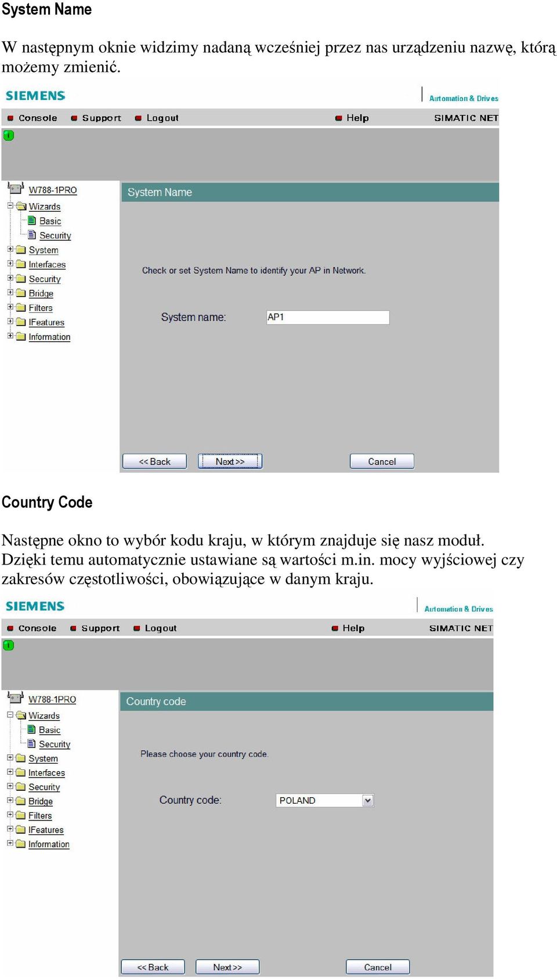The width and height of the screenshot is (557, 980).
Task: Click the SIEMENS logo in the System Name screenshot
Action: 35,96
